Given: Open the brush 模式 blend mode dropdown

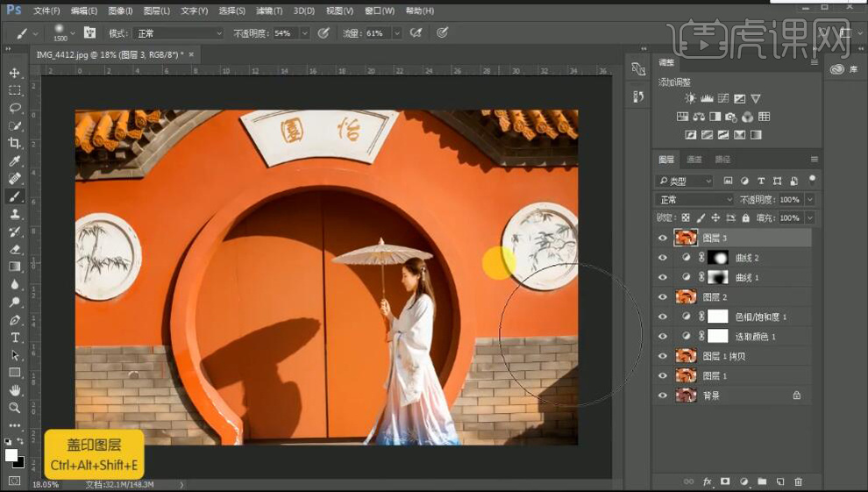Looking at the screenshot, I should coord(179,33).
